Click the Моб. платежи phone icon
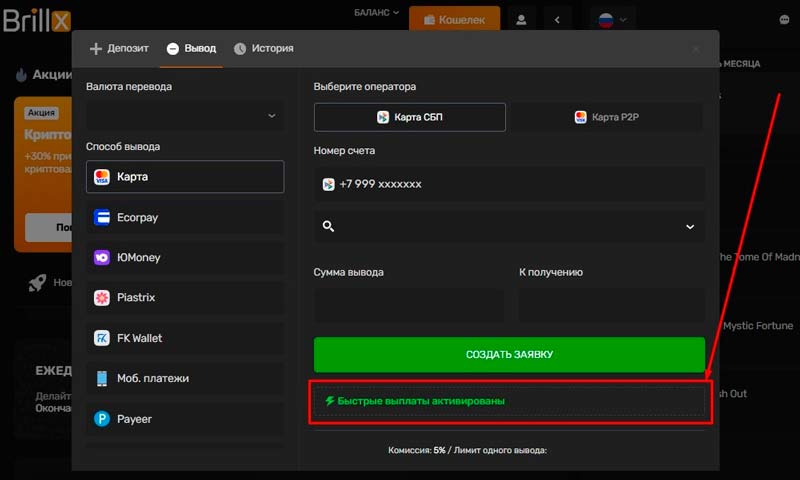Viewport: 800px width, 480px height. tap(102, 378)
